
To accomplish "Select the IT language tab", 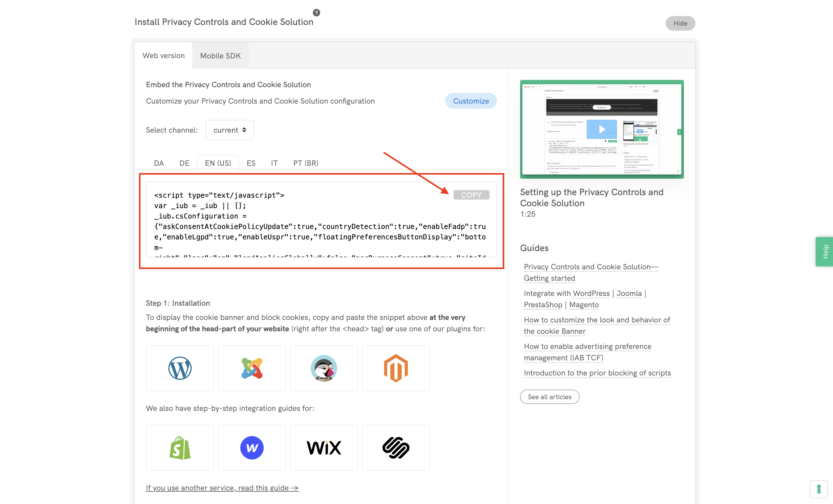I will click(274, 163).
